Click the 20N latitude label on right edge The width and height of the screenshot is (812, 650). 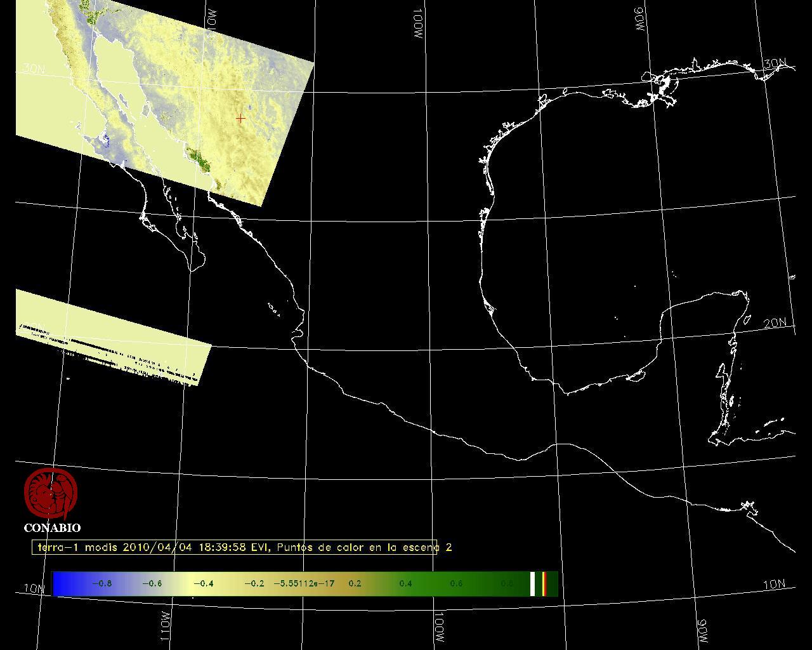pos(775,323)
